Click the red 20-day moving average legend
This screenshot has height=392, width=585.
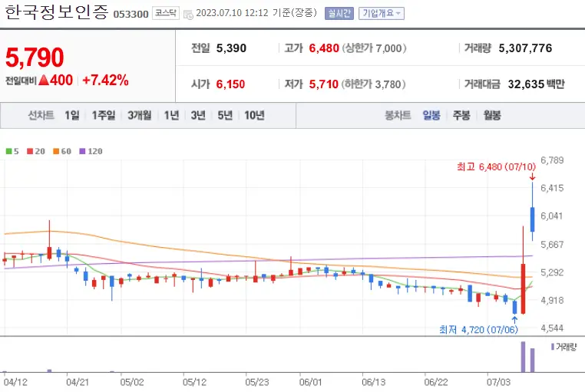pos(36,151)
